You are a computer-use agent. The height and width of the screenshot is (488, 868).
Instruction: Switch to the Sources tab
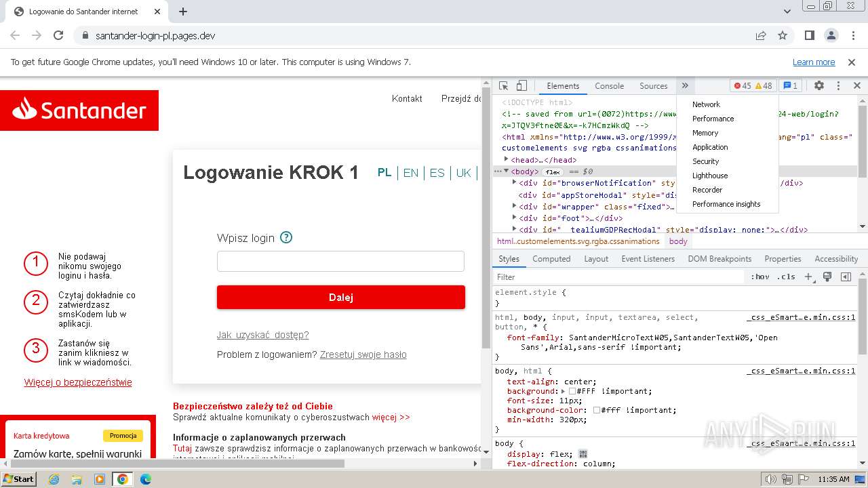(654, 86)
